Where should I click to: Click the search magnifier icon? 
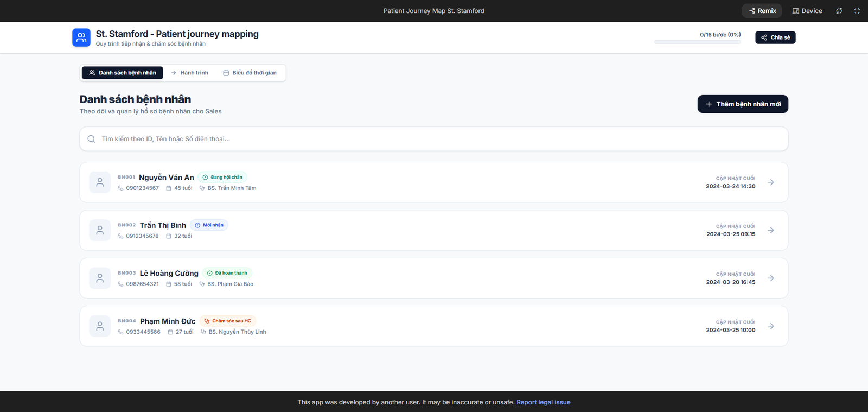click(92, 139)
